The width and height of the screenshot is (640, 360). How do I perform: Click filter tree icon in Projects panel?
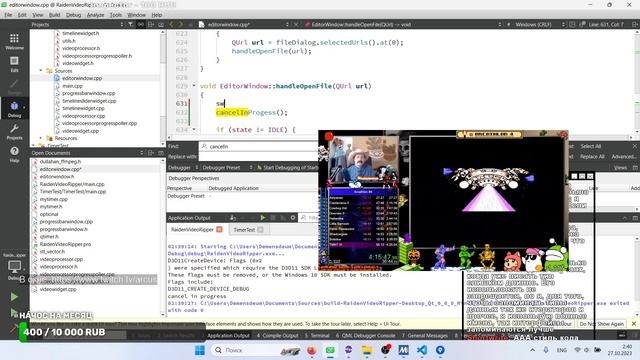tap(131, 24)
